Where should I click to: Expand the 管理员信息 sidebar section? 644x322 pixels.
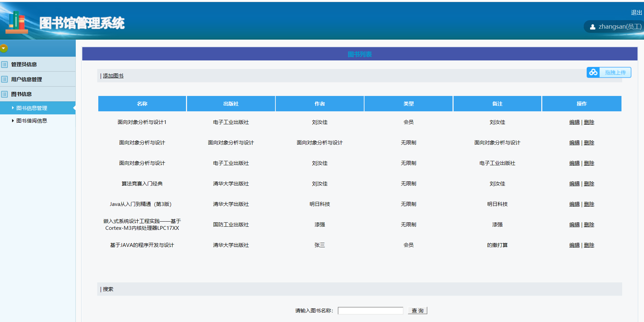click(24, 65)
